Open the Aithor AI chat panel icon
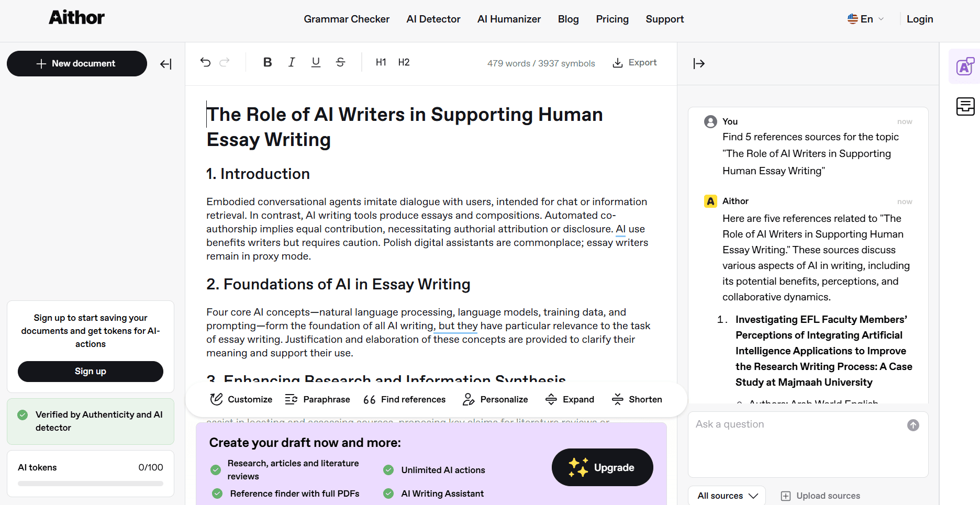This screenshot has width=980, height=505. pos(965,66)
